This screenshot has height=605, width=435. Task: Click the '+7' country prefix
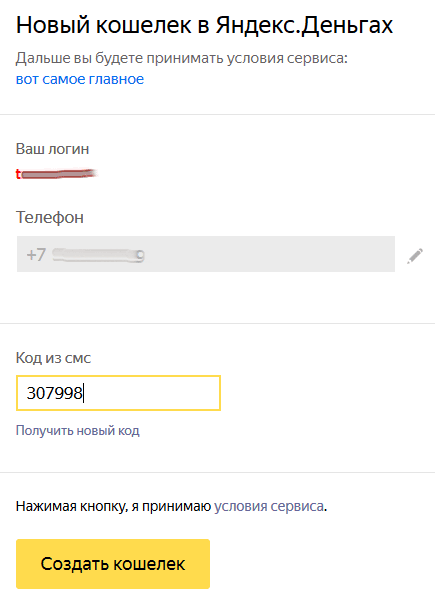click(36, 255)
